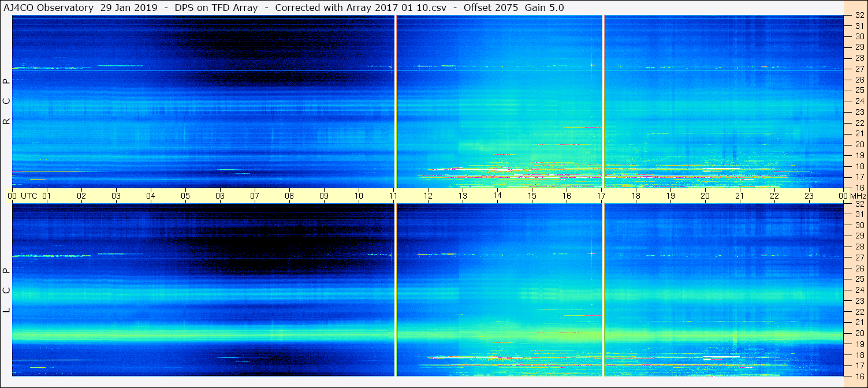Click the 19 hour tick label on time axis
Viewport: 868px width, 388px height.
pyautogui.click(x=670, y=196)
